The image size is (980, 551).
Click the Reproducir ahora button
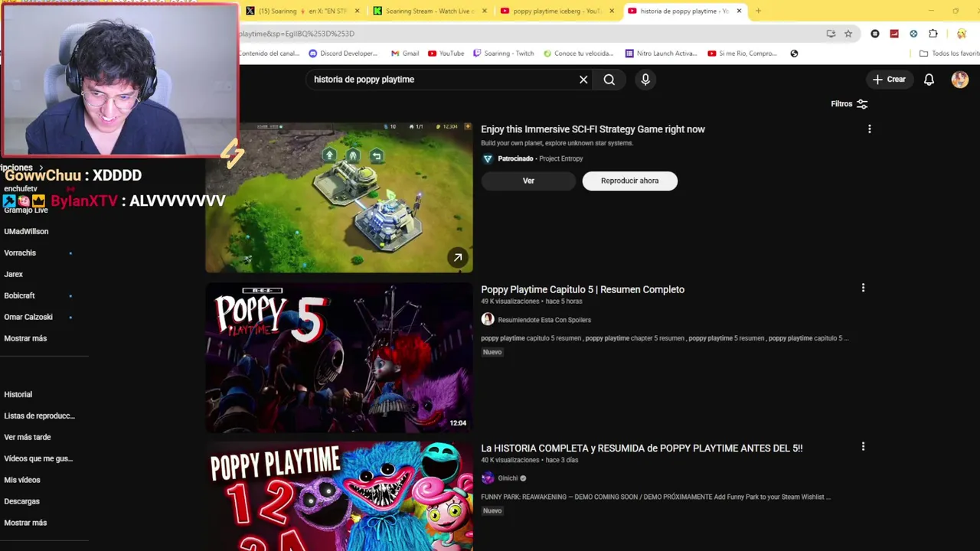(629, 181)
